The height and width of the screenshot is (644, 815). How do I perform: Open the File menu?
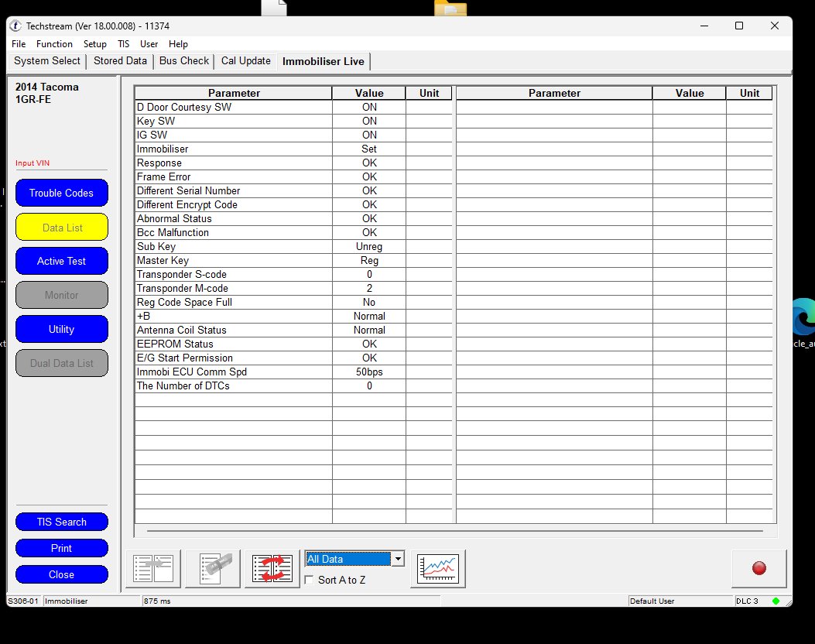(x=19, y=44)
